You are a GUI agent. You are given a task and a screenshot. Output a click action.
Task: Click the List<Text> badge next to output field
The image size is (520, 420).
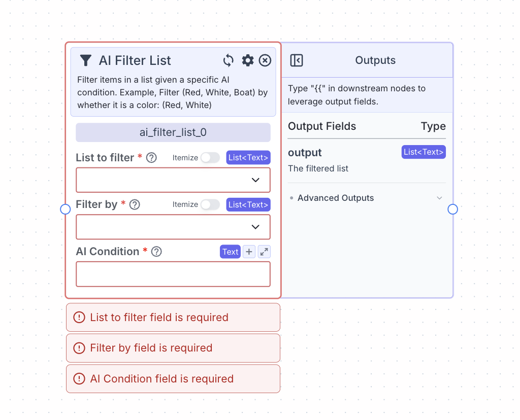click(x=424, y=152)
